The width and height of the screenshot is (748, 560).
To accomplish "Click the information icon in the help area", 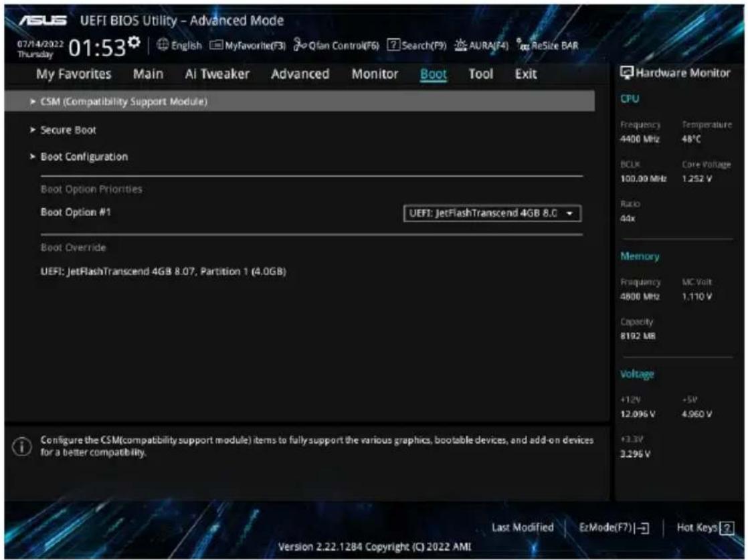I will click(21, 446).
